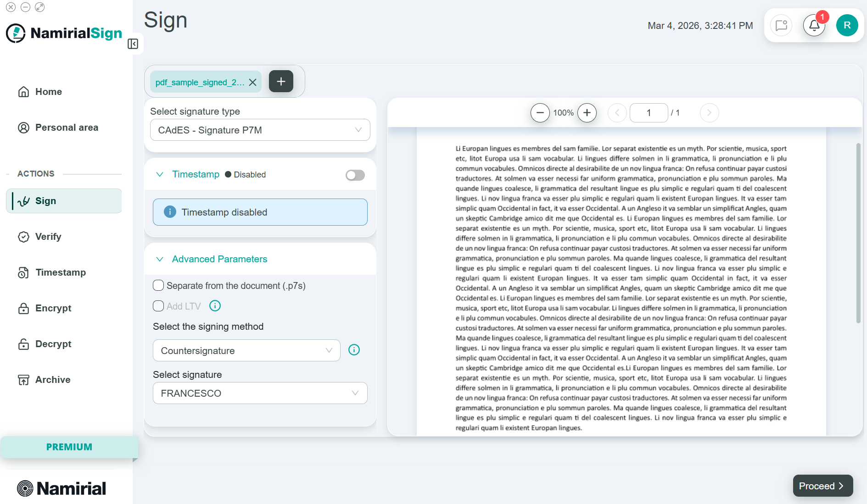The height and width of the screenshot is (504, 867).
Task: Zoom in the document preview
Action: pyautogui.click(x=587, y=113)
